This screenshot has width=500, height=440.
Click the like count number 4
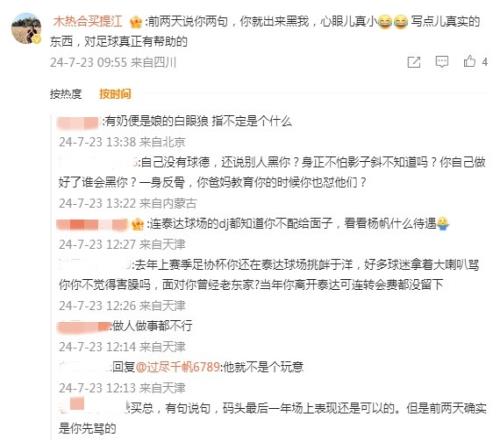[x=484, y=62]
